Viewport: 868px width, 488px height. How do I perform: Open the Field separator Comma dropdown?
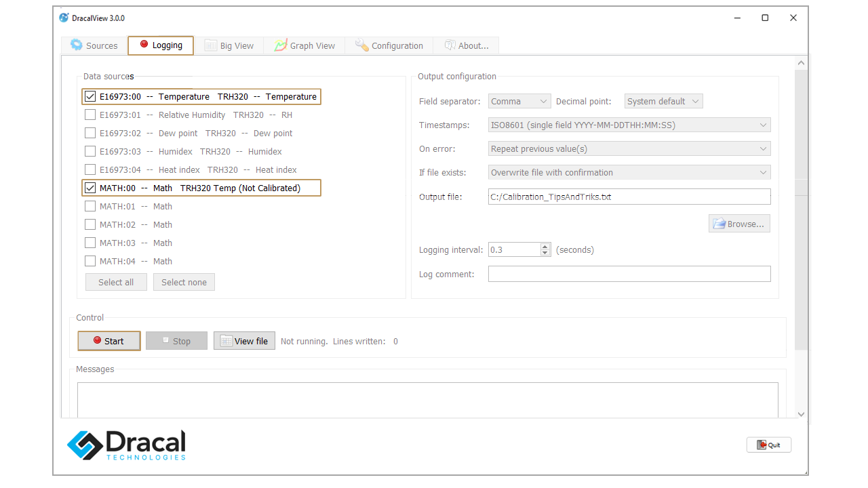point(519,101)
